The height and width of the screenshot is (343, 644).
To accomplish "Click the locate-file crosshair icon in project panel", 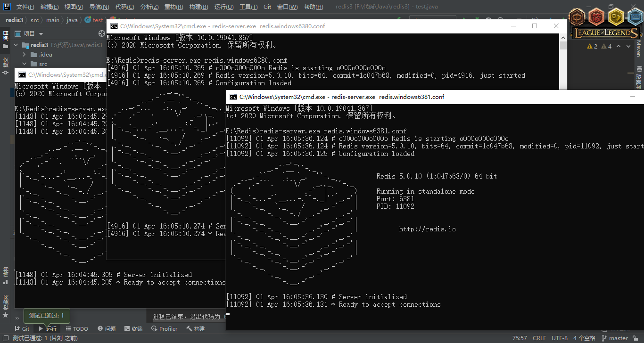I will (x=101, y=33).
